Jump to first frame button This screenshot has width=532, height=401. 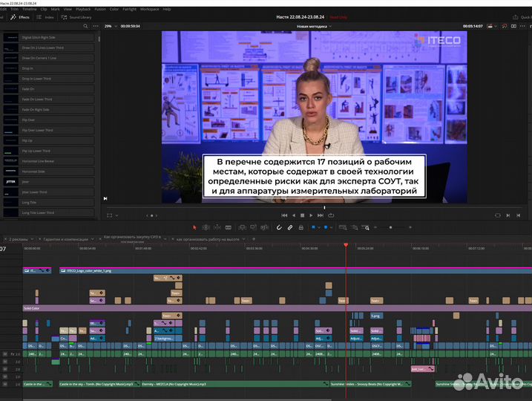283,215
